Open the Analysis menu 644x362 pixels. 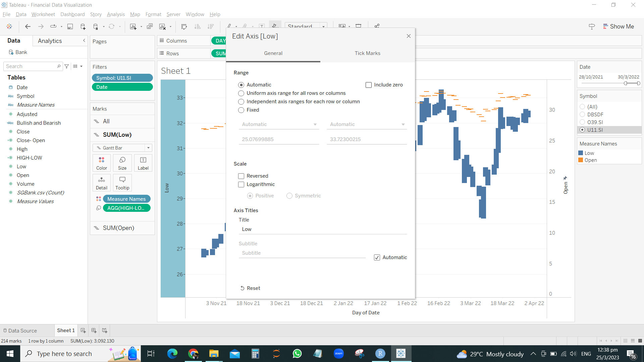click(x=115, y=14)
